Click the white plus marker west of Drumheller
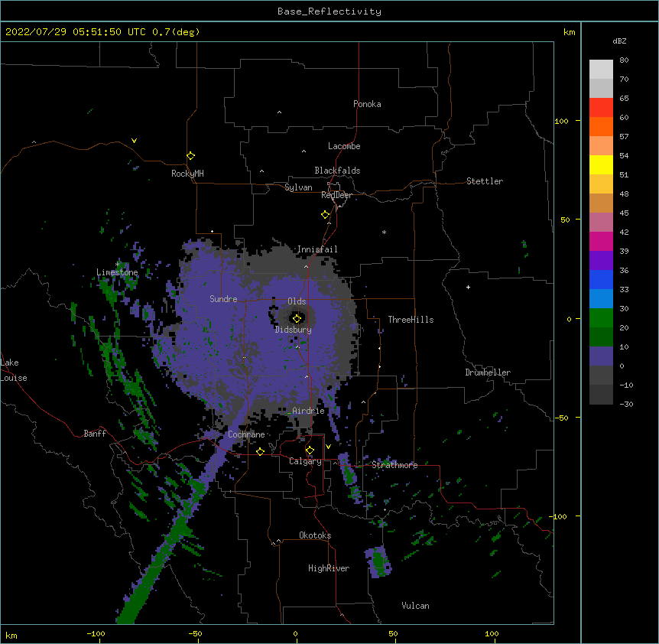Viewport: 659px width, 644px height. point(468,287)
